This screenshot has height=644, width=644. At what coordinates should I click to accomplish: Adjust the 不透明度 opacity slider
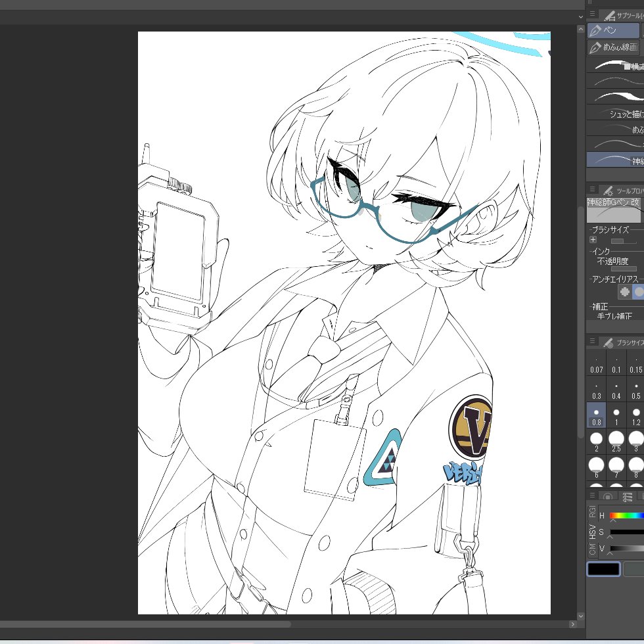pos(624,269)
